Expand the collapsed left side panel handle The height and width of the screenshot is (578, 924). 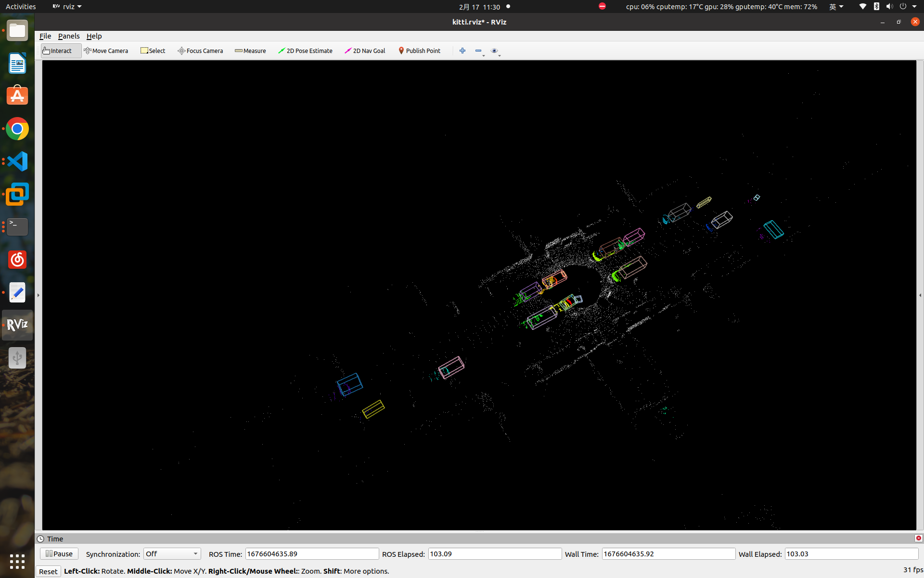pyautogui.click(x=38, y=295)
